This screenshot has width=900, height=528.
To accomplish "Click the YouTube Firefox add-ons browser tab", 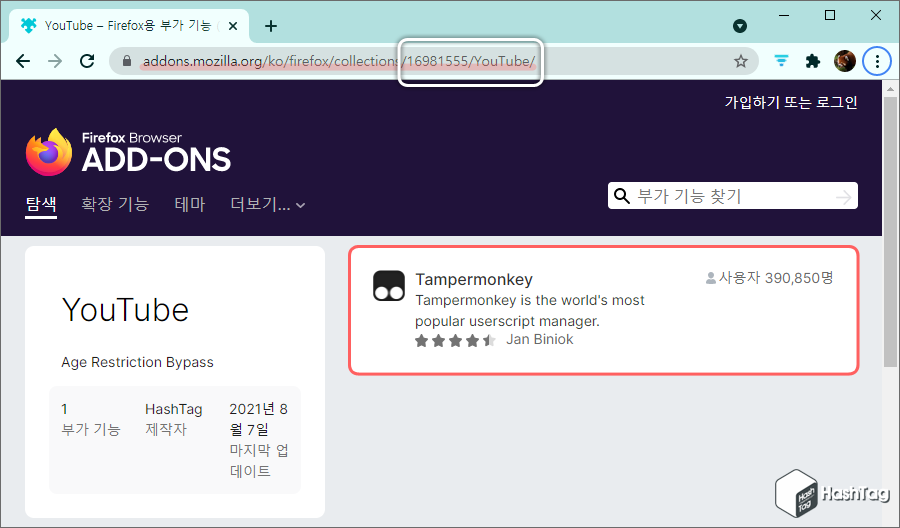I will tap(129, 26).
